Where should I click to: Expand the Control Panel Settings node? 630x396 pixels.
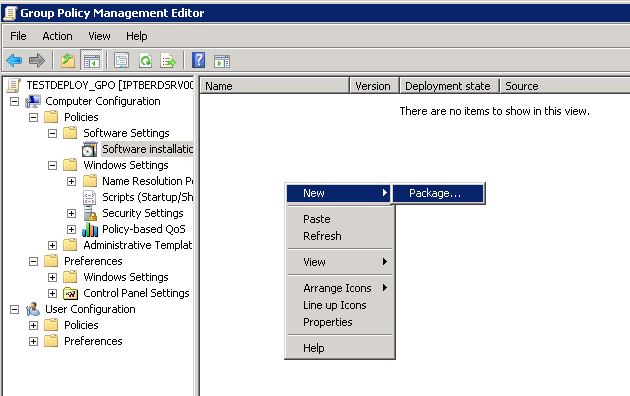point(52,293)
